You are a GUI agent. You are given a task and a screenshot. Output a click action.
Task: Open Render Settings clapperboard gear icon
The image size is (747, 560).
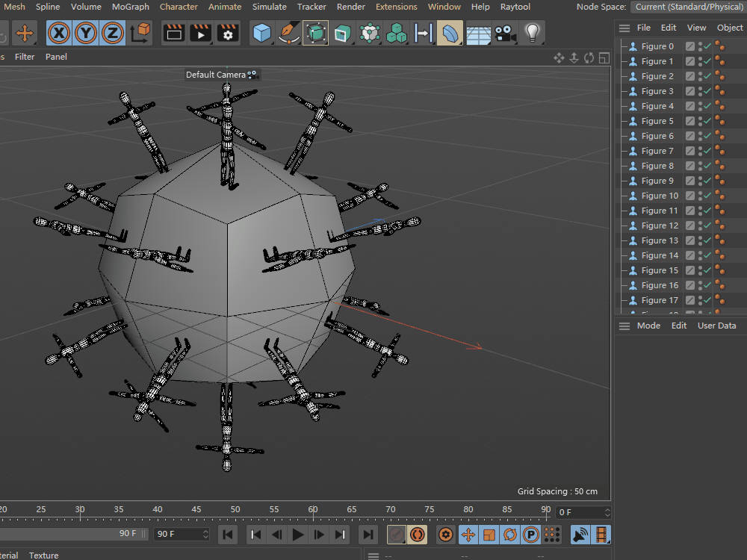(x=228, y=33)
